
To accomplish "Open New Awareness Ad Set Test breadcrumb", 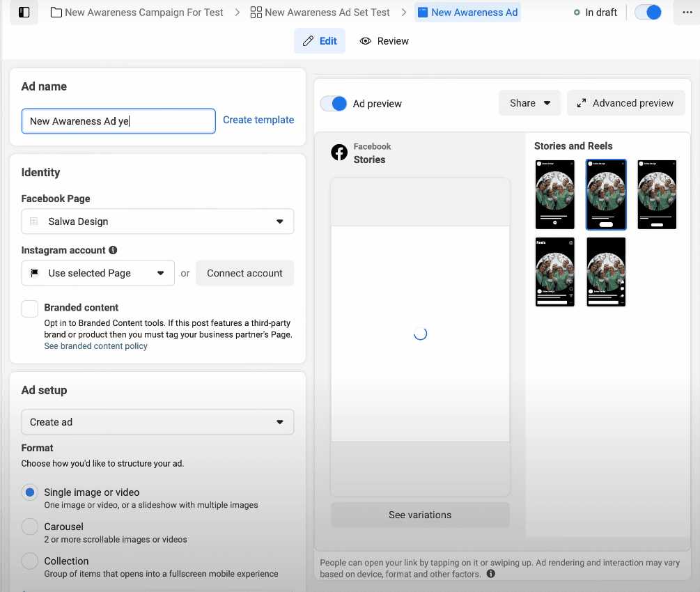I will click(320, 13).
